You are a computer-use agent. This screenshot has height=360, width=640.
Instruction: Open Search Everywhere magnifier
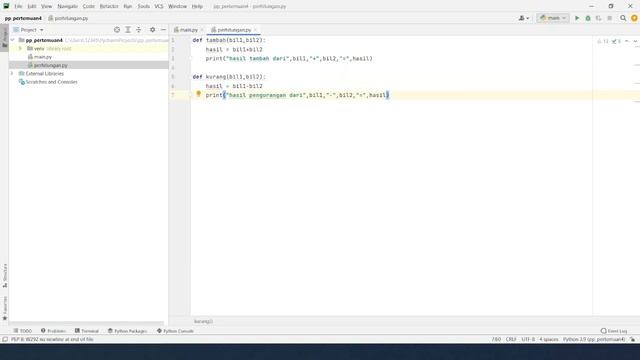623,18
